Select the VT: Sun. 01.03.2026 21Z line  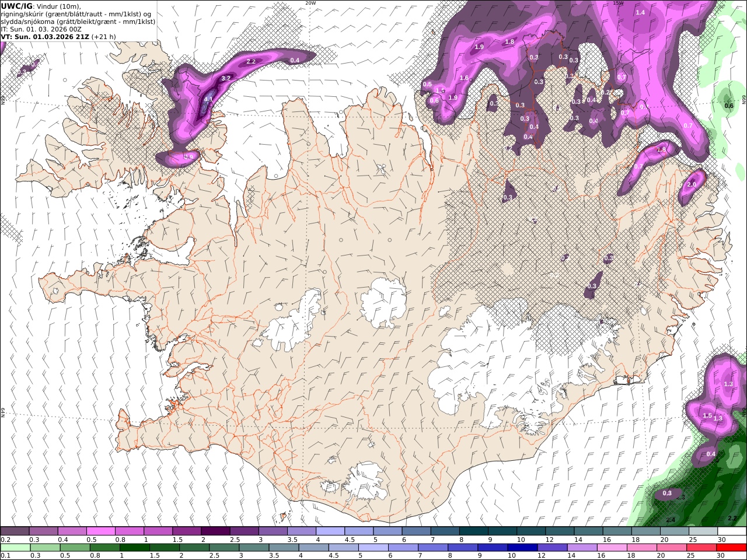45,36
